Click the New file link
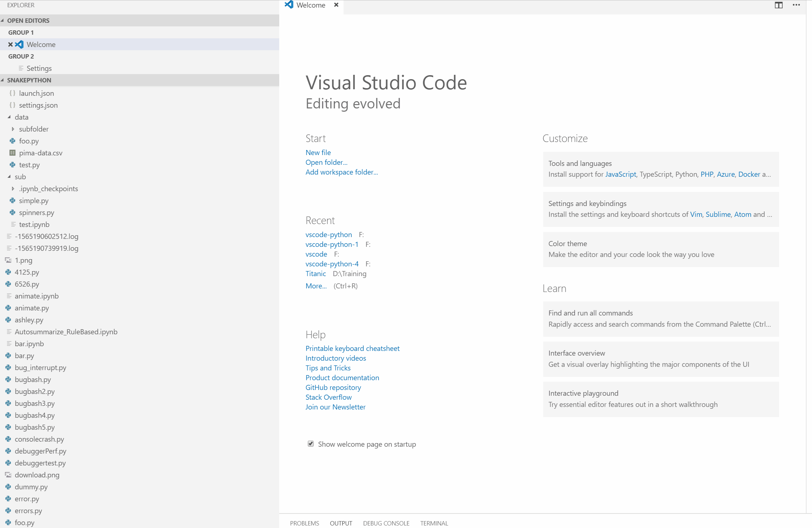Image resolution: width=812 pixels, height=528 pixels. click(318, 153)
